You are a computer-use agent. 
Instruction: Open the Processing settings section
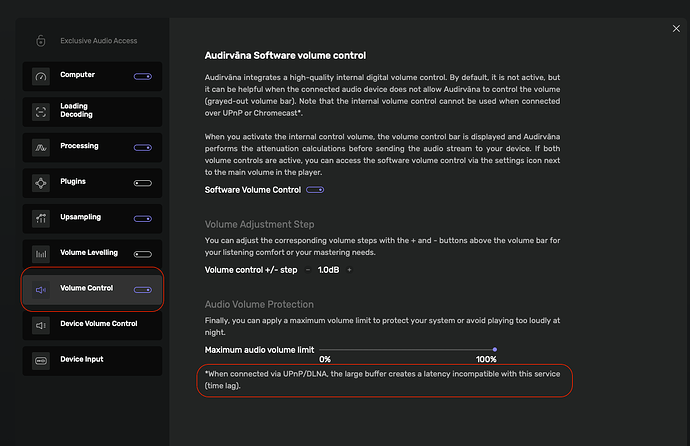pos(80,146)
